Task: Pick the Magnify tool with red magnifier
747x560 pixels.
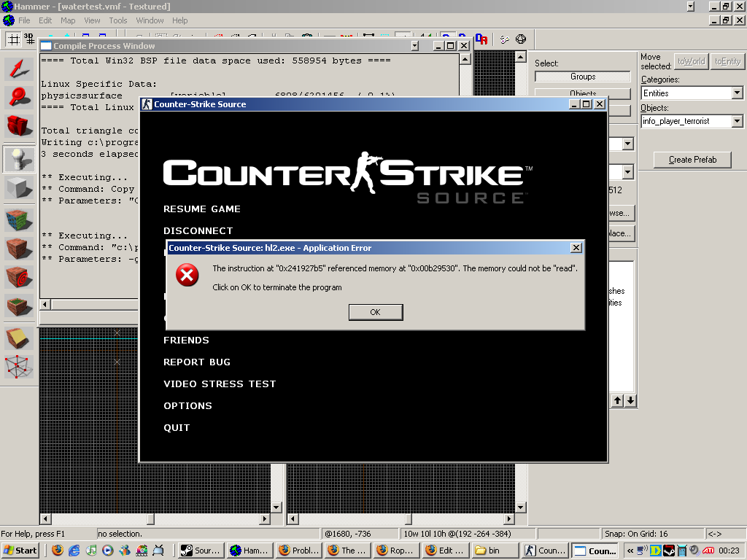Action: pyautogui.click(x=19, y=98)
